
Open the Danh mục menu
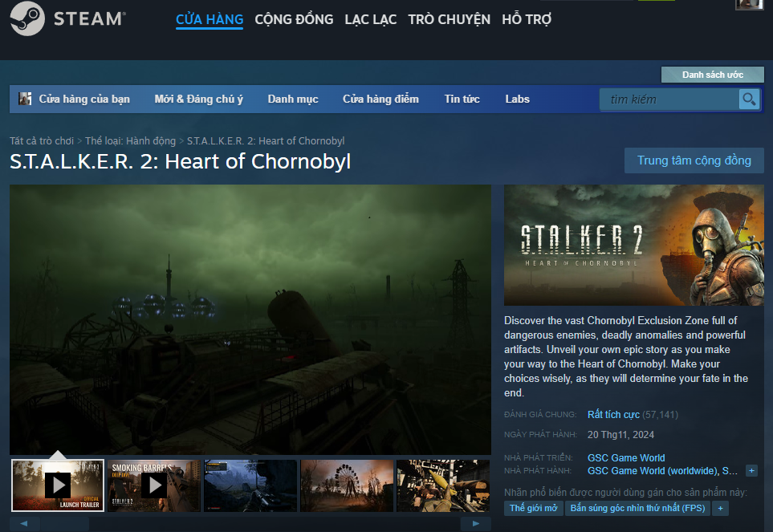click(x=293, y=99)
